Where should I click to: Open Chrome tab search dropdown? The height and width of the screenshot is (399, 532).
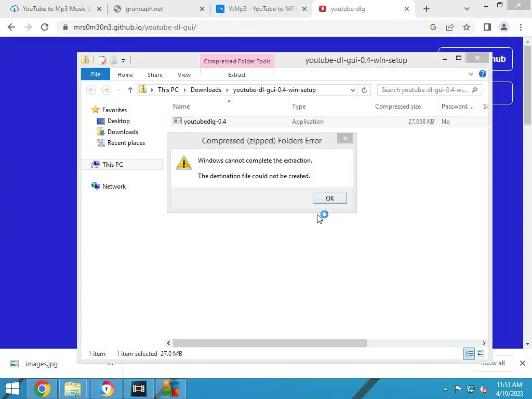[x=467, y=9]
